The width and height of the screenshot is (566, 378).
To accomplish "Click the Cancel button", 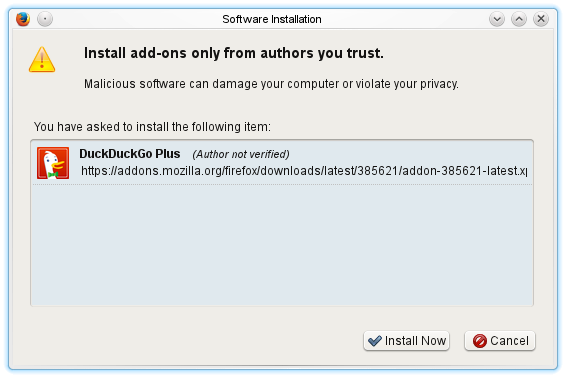I will pyautogui.click(x=500, y=340).
